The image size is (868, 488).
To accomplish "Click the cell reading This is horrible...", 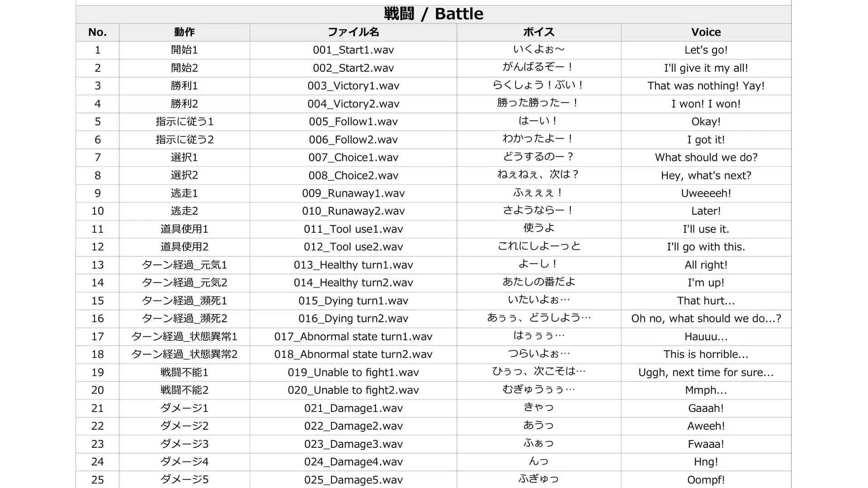I will 706,354.
